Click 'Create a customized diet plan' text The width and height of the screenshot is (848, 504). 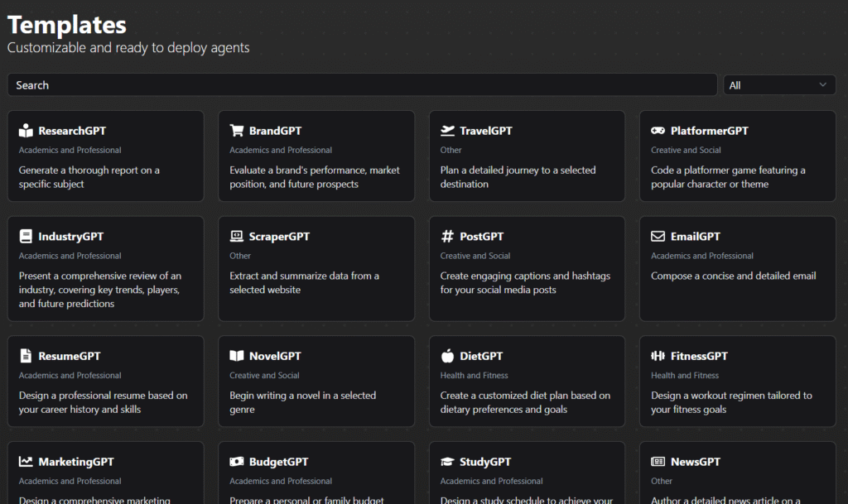pos(525,402)
